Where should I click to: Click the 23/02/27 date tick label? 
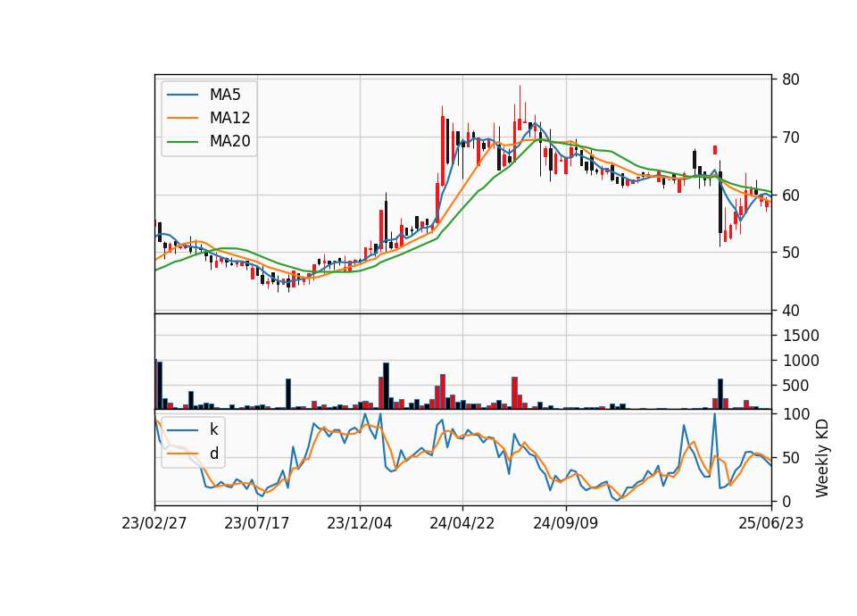click(154, 524)
